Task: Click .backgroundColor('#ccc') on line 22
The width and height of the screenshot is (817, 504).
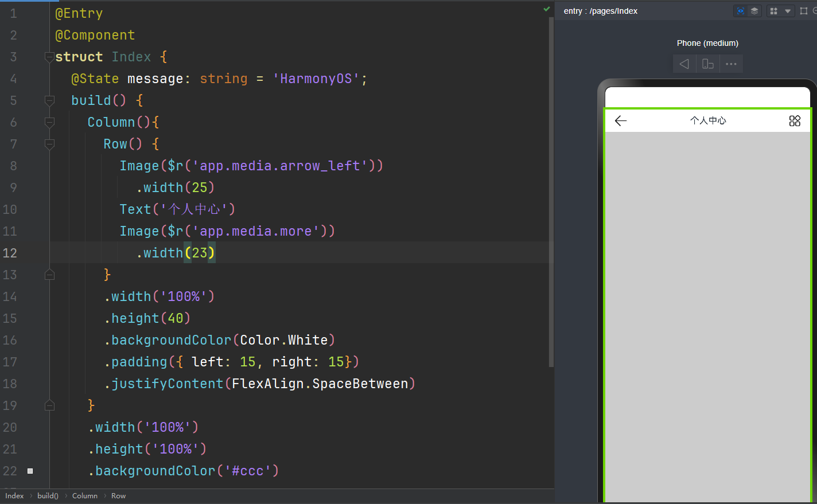Action: [x=184, y=471]
